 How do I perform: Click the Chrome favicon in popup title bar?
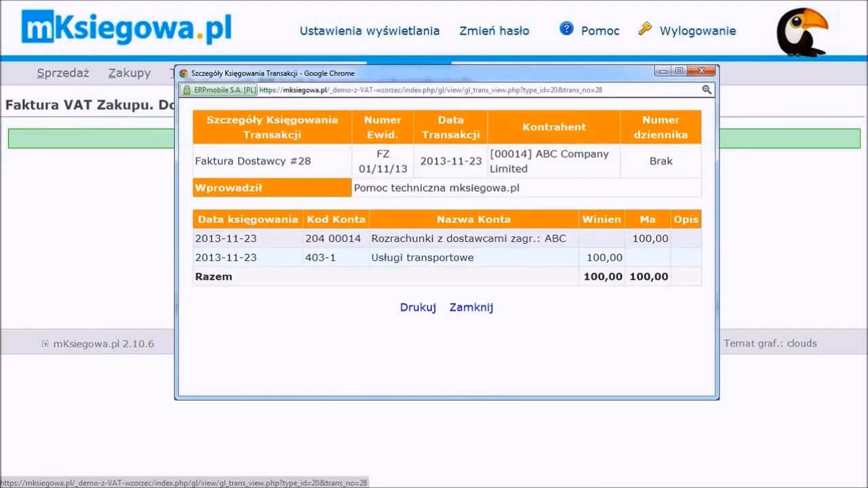coord(184,73)
